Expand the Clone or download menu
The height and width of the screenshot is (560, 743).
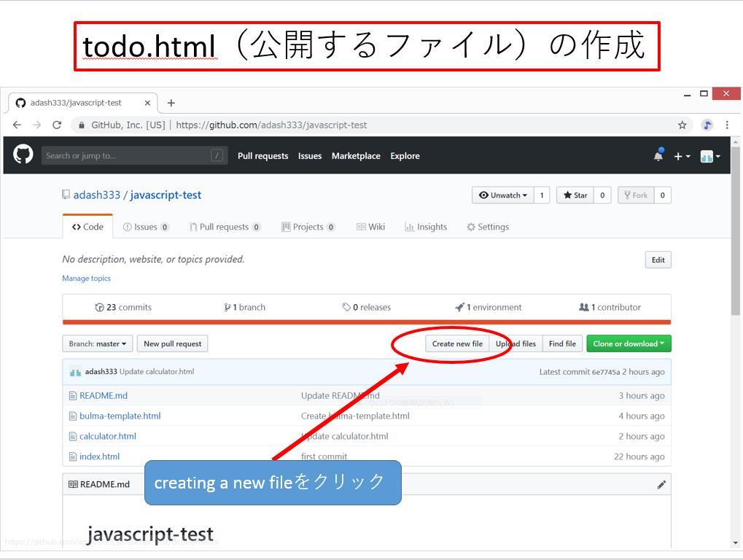coord(629,343)
